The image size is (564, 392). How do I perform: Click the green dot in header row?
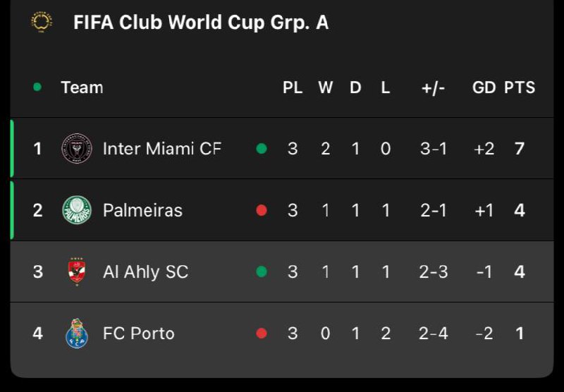point(37,87)
